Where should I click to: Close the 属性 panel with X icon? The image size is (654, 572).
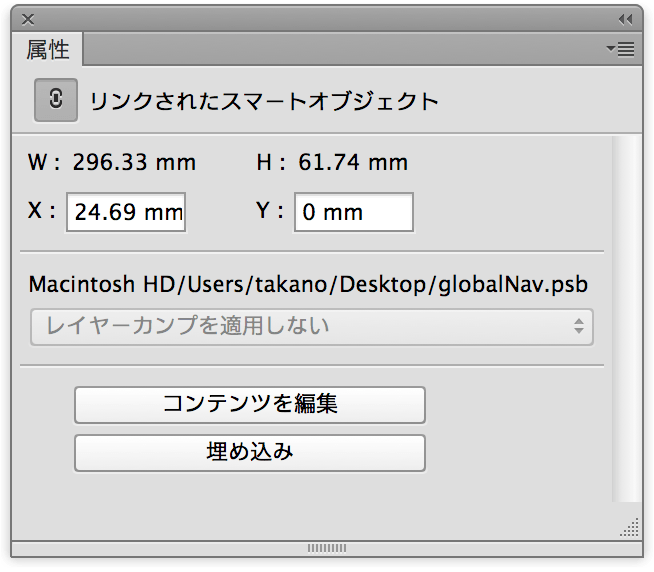click(28, 19)
